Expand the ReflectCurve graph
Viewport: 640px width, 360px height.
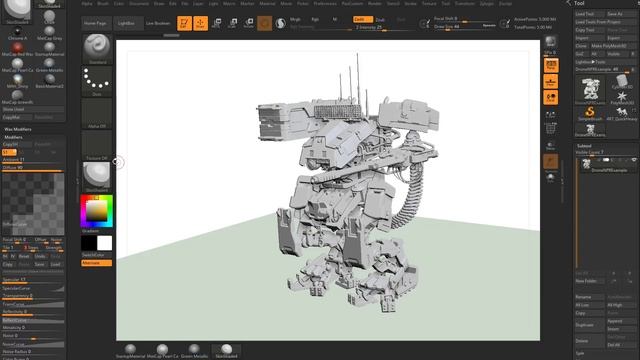(33, 320)
